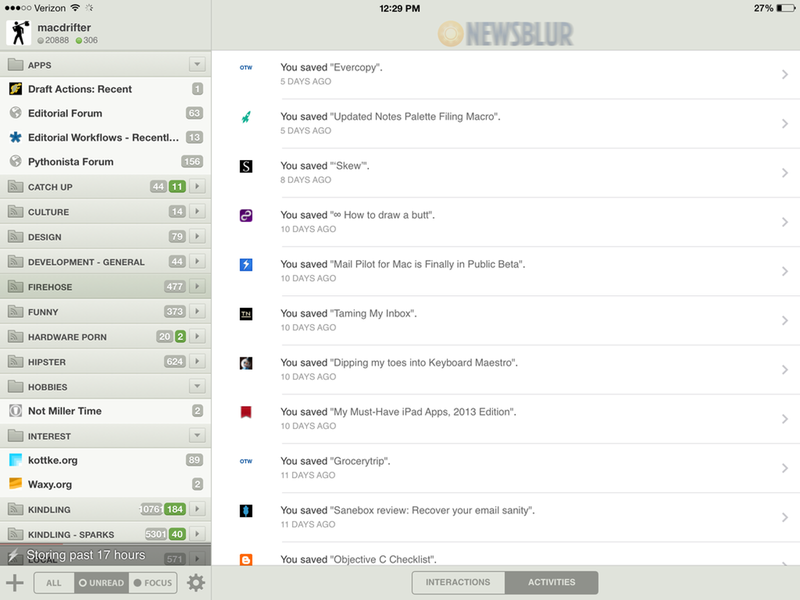Image resolution: width=800 pixels, height=600 pixels.
Task: Collapse the APPS folder arrow
Action: pyautogui.click(x=197, y=64)
